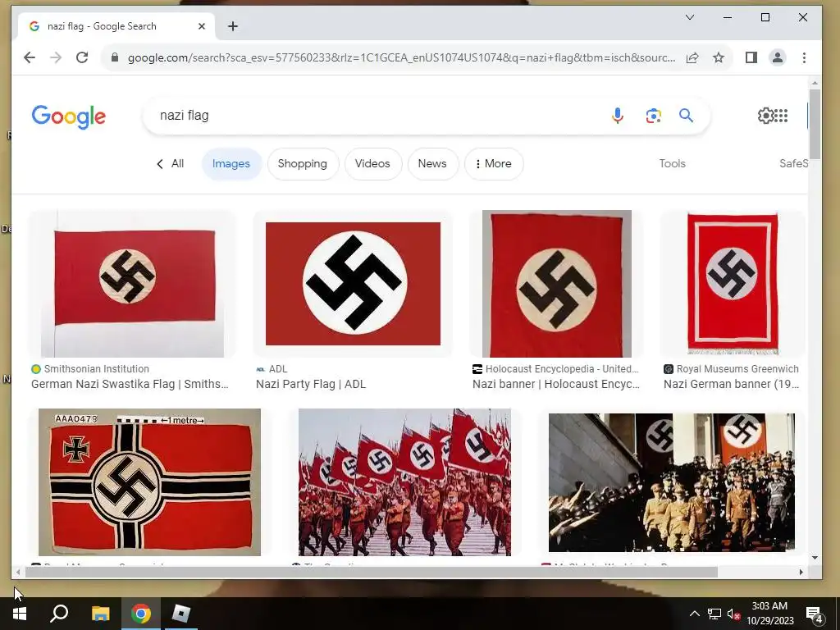Click the scroll-right arrow at bottom
840x630 pixels.
[x=801, y=572]
